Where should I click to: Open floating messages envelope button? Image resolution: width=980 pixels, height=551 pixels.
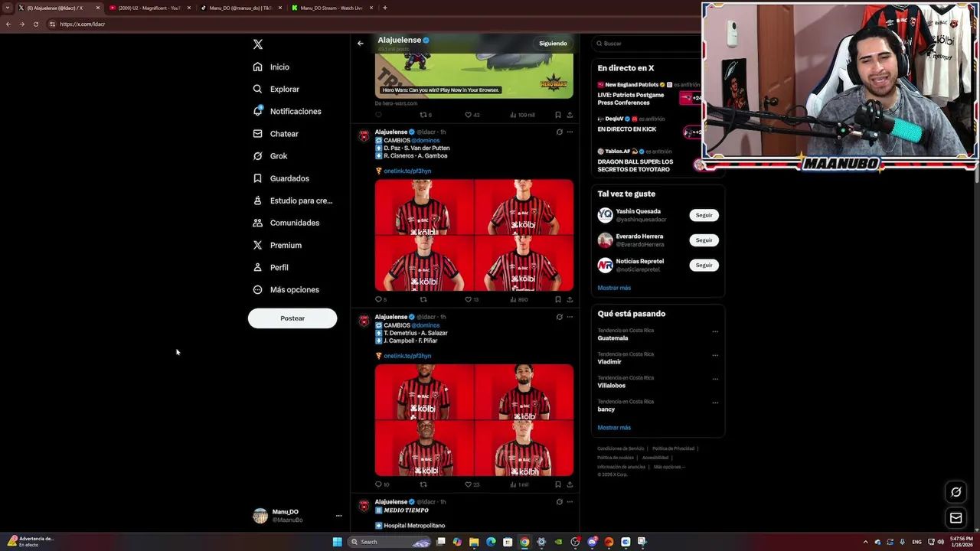[955, 518]
